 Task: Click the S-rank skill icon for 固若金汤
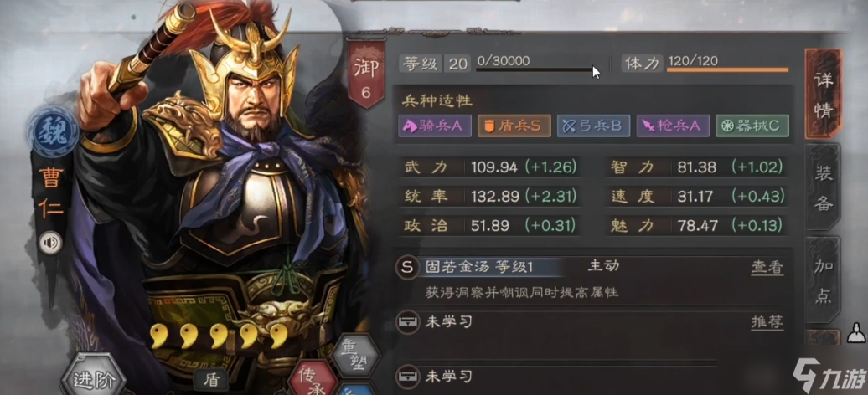pos(407,268)
